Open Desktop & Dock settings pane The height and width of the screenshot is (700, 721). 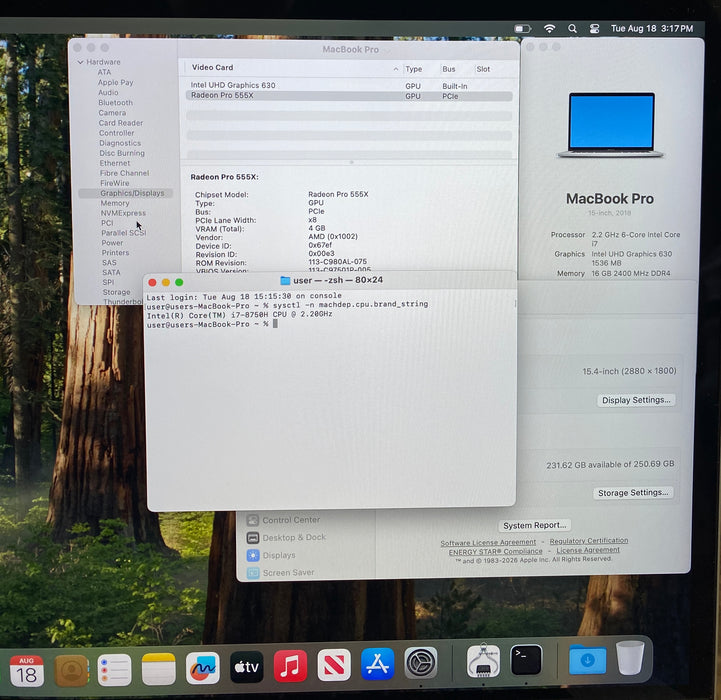[294, 538]
